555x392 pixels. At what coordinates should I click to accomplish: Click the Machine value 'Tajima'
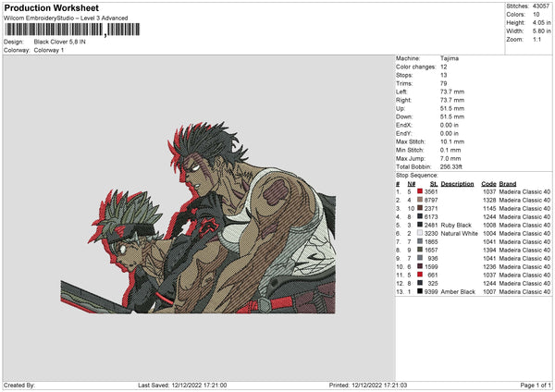pyautogui.click(x=450, y=58)
